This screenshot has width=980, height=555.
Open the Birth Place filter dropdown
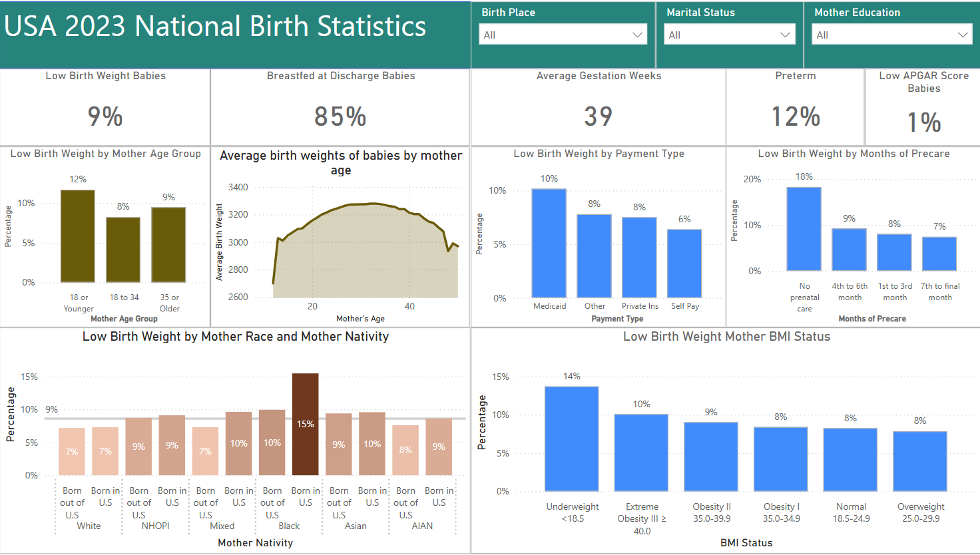click(x=563, y=35)
